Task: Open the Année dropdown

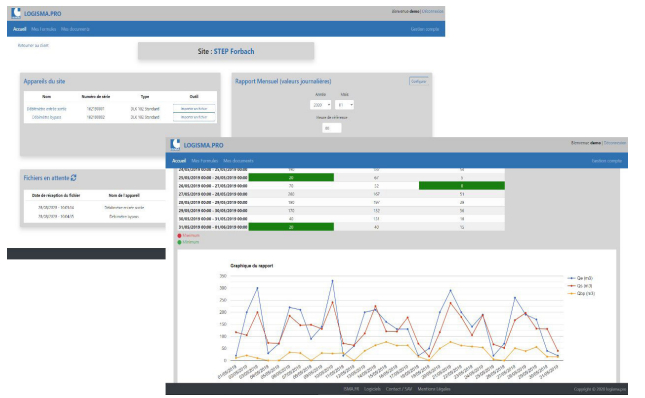Action: pos(320,105)
